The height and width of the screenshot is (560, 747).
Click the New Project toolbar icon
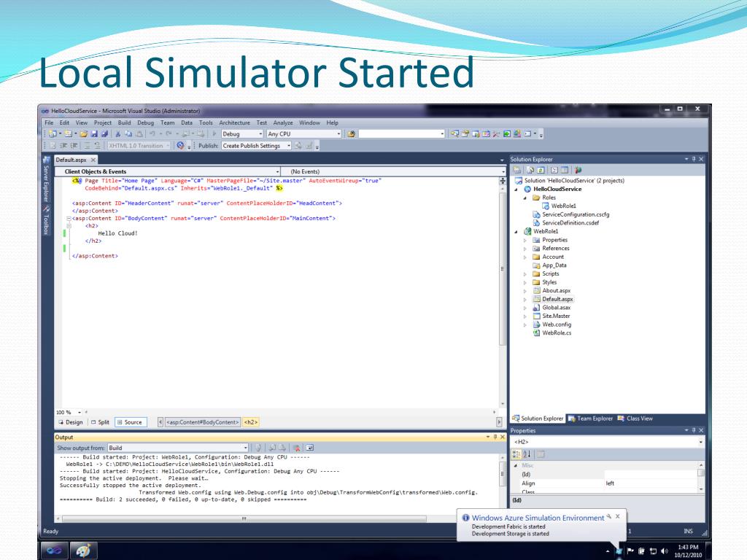(x=53, y=134)
